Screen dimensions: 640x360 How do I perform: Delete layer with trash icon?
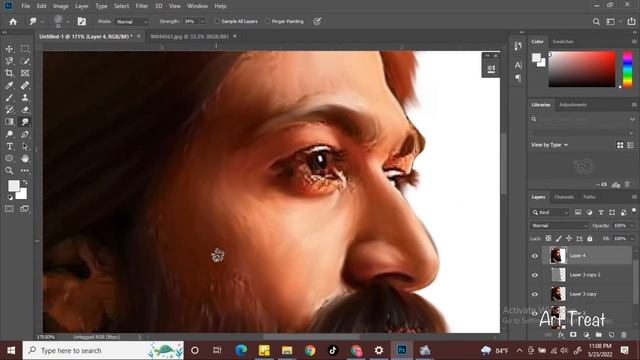(x=624, y=335)
